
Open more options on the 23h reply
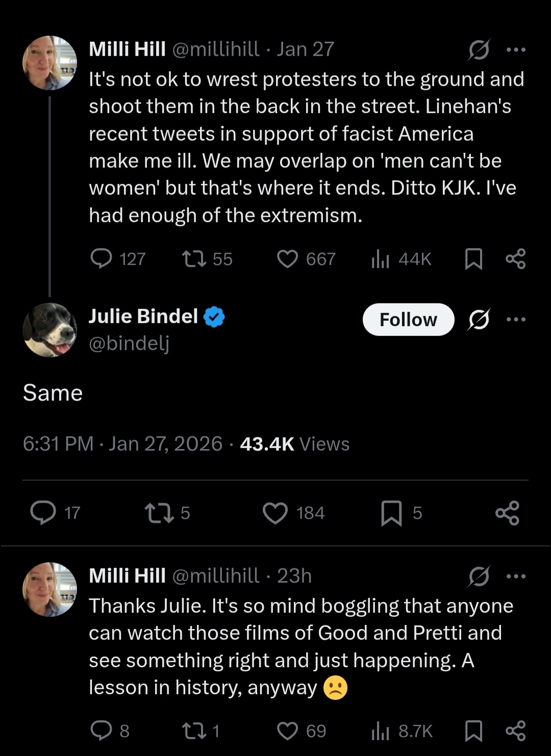click(516, 576)
